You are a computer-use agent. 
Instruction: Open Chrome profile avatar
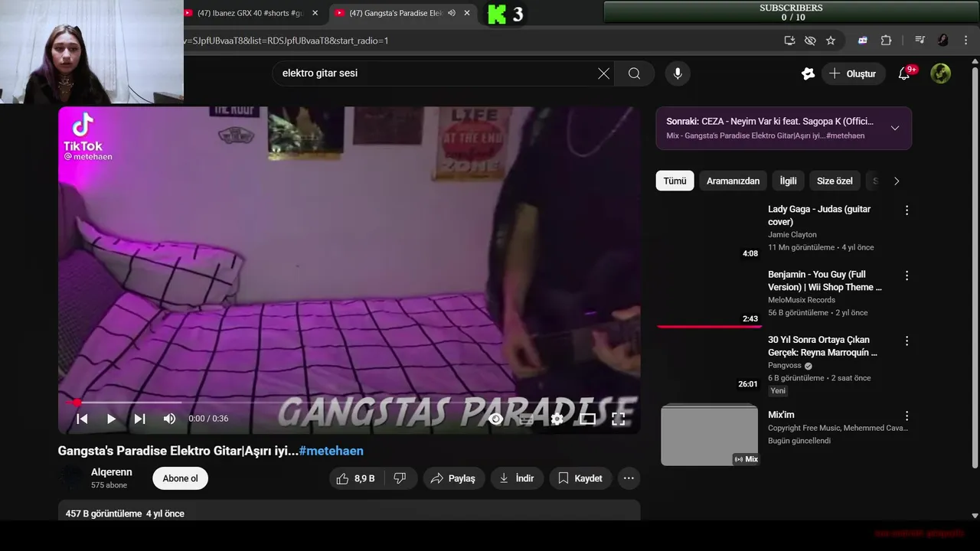(942, 41)
